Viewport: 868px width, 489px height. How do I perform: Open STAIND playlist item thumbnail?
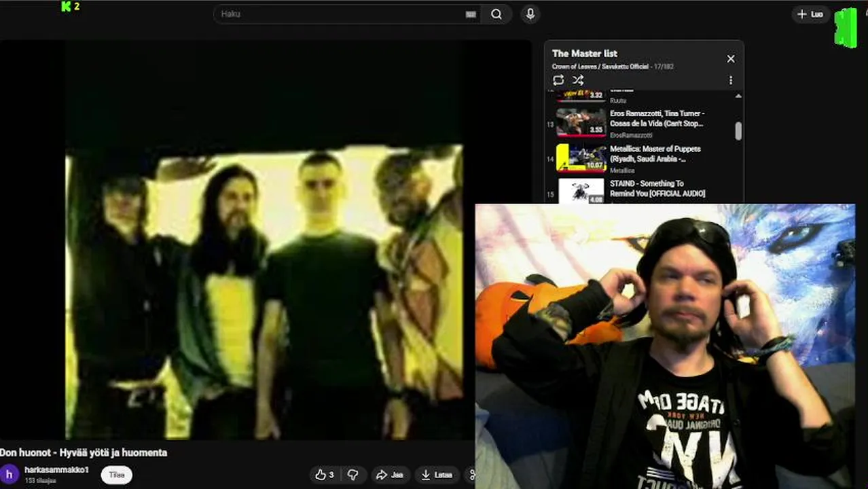(x=581, y=192)
